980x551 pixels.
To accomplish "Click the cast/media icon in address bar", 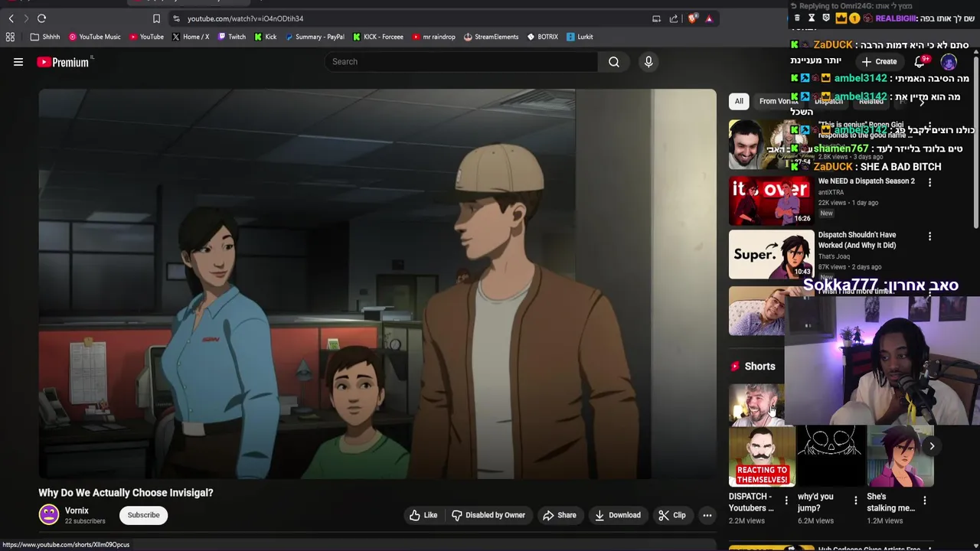I will pyautogui.click(x=656, y=18).
